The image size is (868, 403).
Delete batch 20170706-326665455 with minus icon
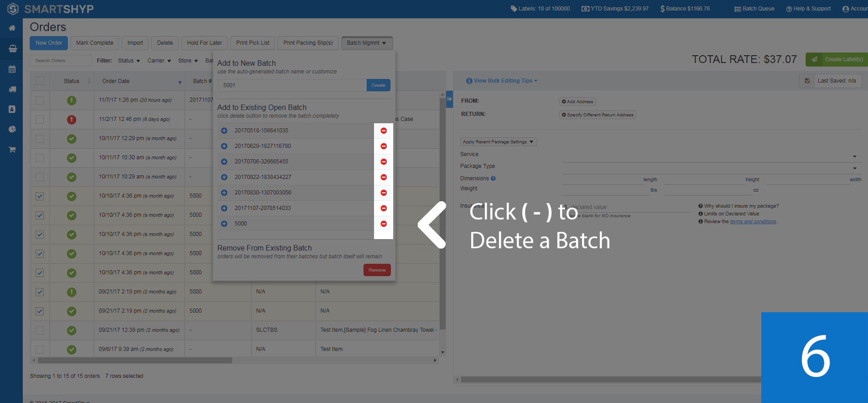coord(384,162)
